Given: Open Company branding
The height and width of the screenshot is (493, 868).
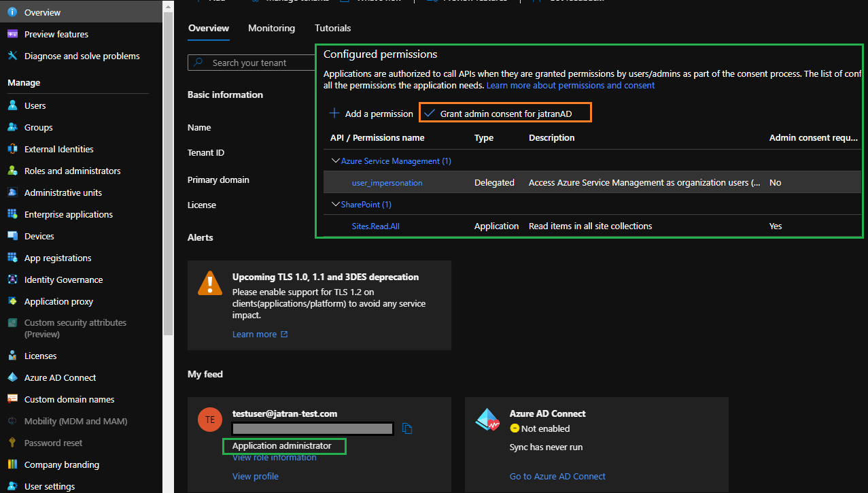Looking at the screenshot, I should pyautogui.click(x=61, y=464).
